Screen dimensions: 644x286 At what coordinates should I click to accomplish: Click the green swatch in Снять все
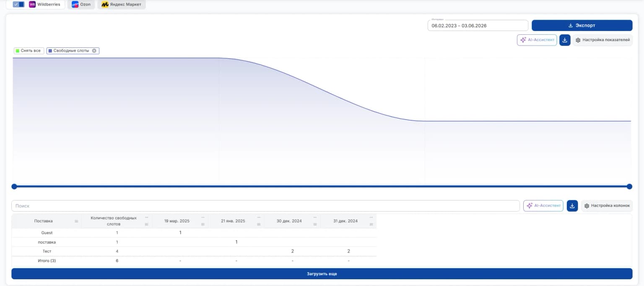point(17,51)
